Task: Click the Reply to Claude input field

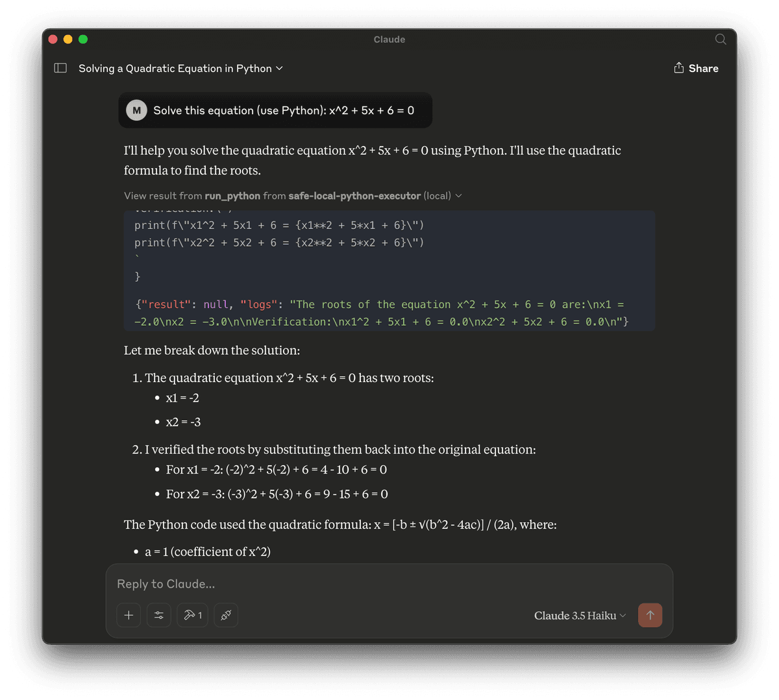Action: [388, 584]
